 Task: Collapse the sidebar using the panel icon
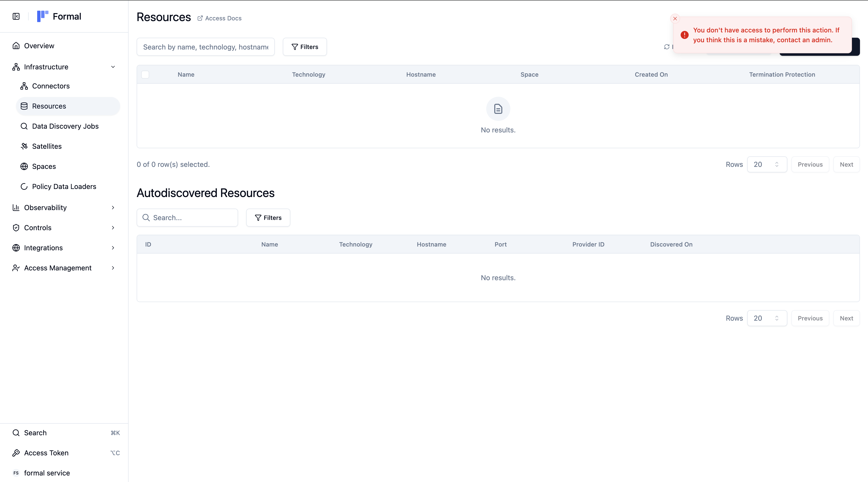(16, 17)
